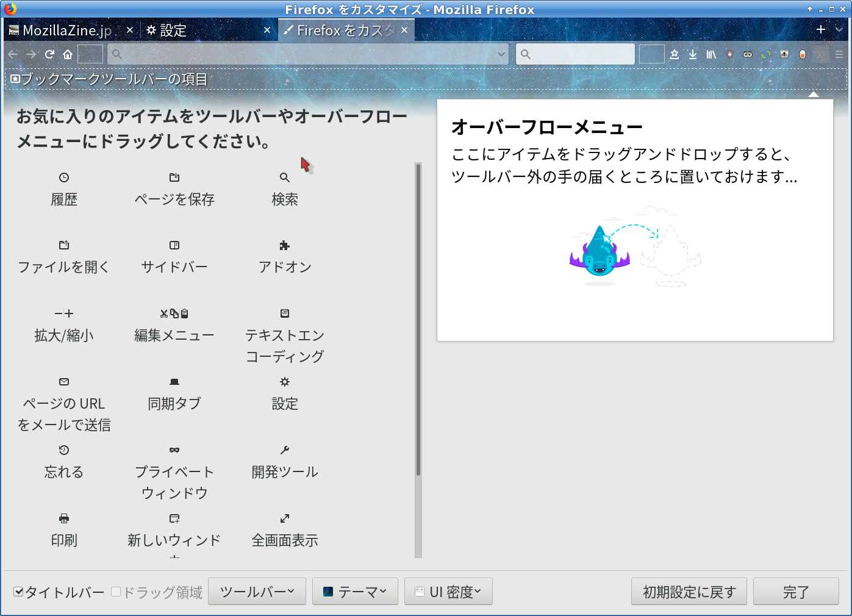Screen dimensions: 852x616
Task: Select the 印刷 (Print) printer icon
Action: (64, 518)
